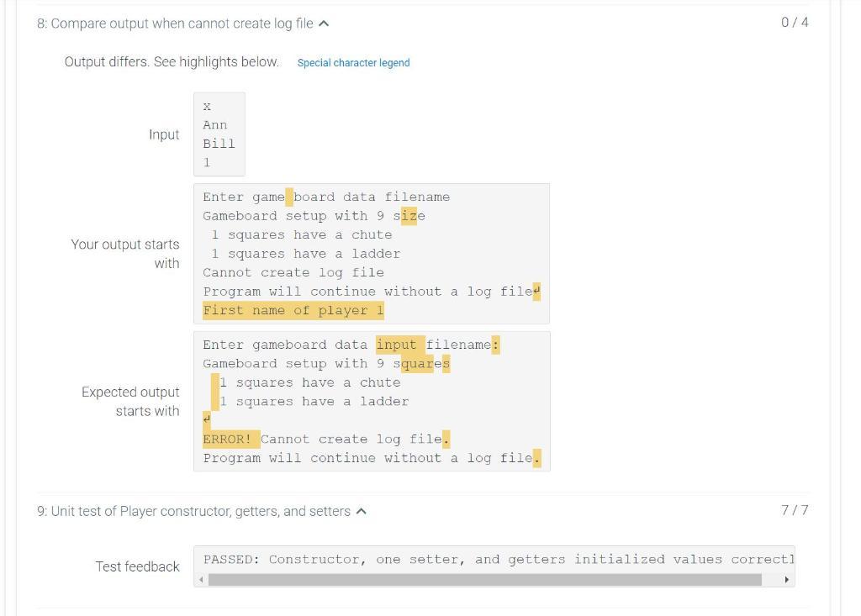Screen dimensions: 861x616
Task: Click the 'Expected output starts with' label
Action: [130, 402]
